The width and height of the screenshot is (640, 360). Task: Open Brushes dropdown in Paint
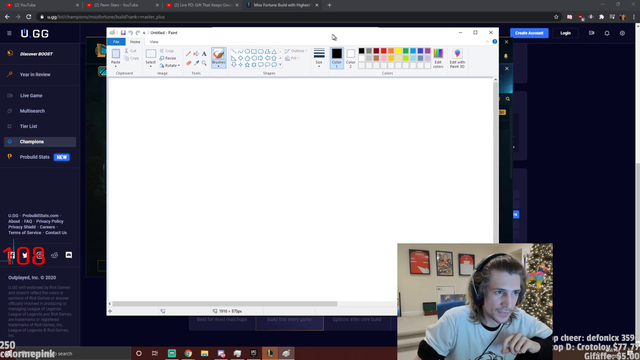(219, 66)
